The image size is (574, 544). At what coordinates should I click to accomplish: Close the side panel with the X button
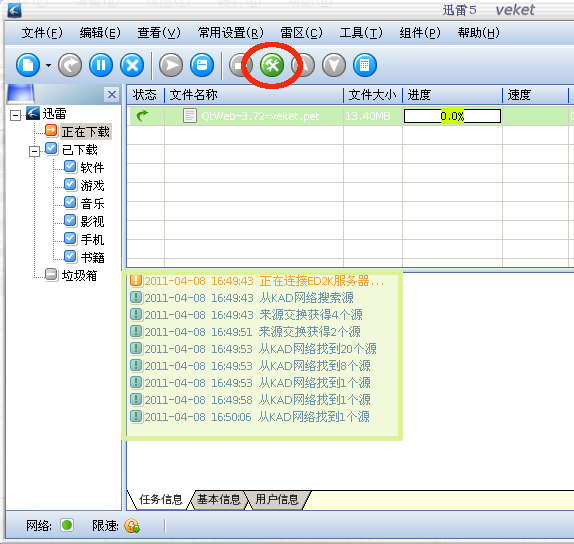[112, 95]
